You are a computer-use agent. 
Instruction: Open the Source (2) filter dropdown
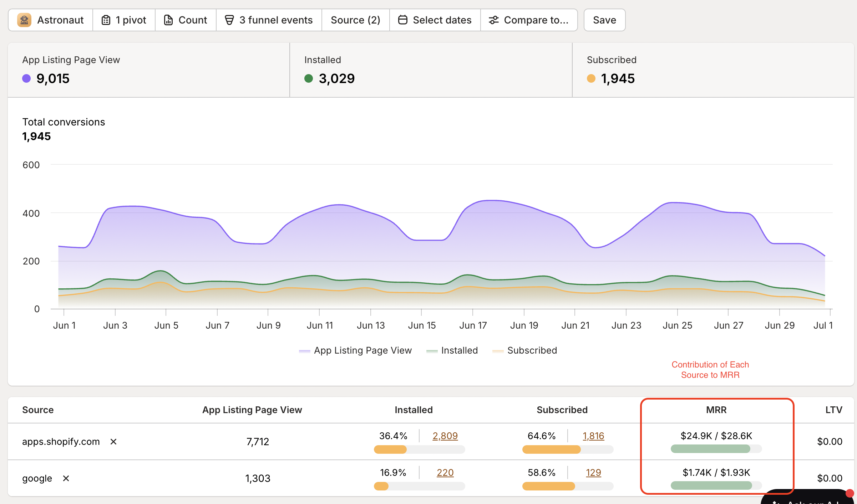click(355, 20)
